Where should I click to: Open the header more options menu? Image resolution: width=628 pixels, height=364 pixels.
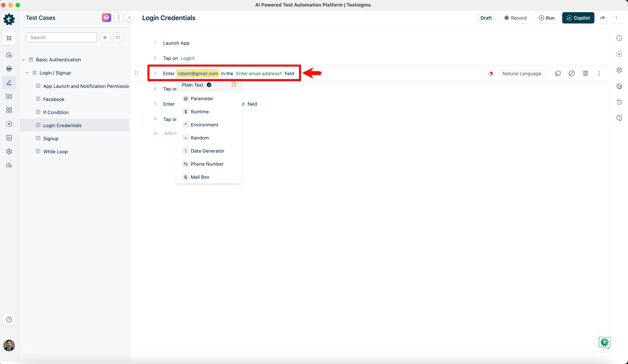(x=616, y=18)
